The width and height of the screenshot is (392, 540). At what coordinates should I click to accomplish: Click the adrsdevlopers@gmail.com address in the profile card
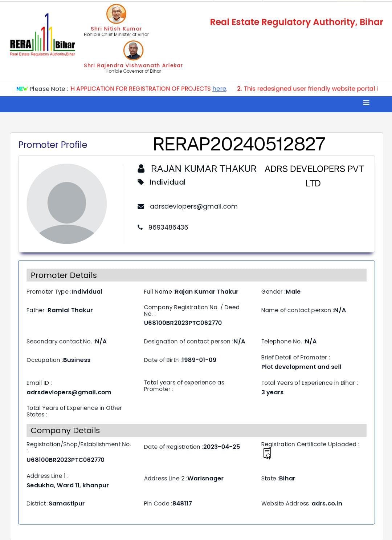[x=193, y=206]
